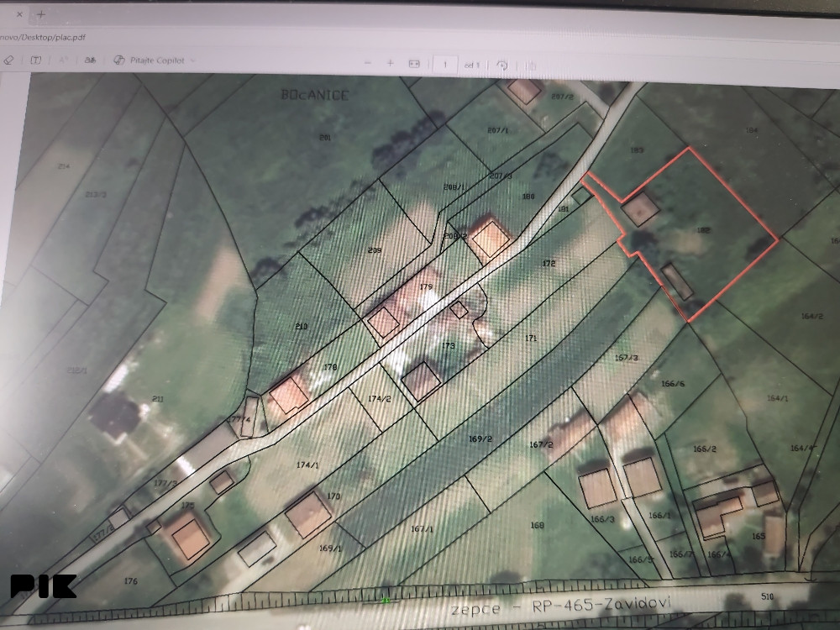
Task: Click the BOcANICE label on map
Action: pyautogui.click(x=315, y=96)
